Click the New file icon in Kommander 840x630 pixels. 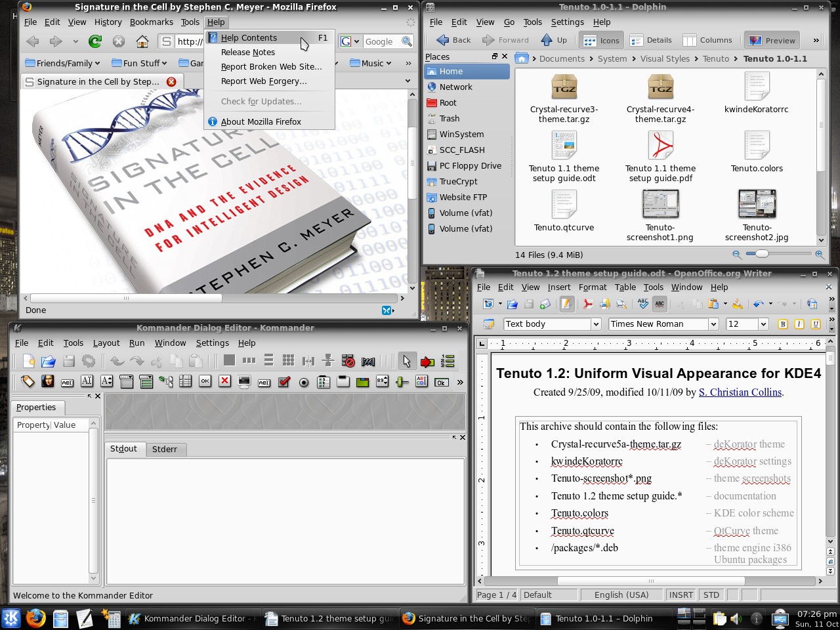tap(28, 361)
